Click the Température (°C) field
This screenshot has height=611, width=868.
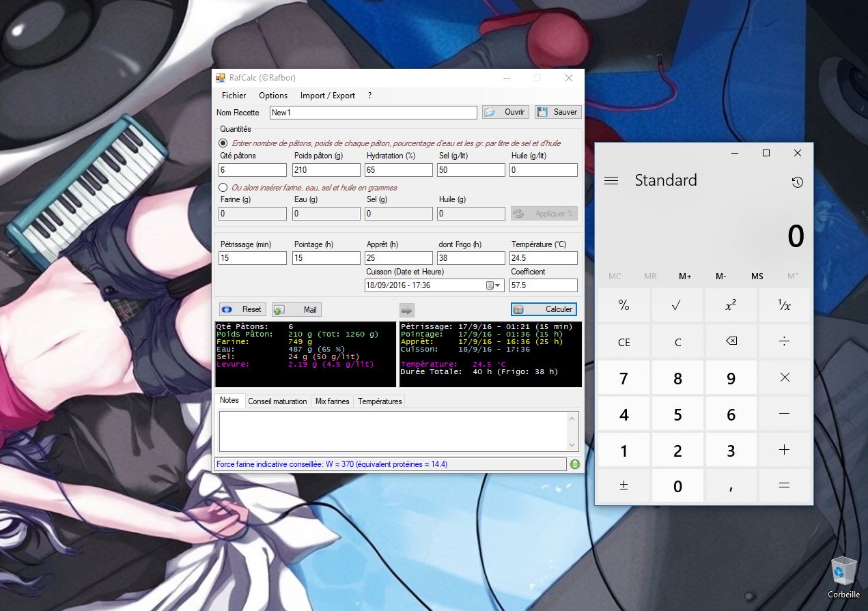coord(544,258)
